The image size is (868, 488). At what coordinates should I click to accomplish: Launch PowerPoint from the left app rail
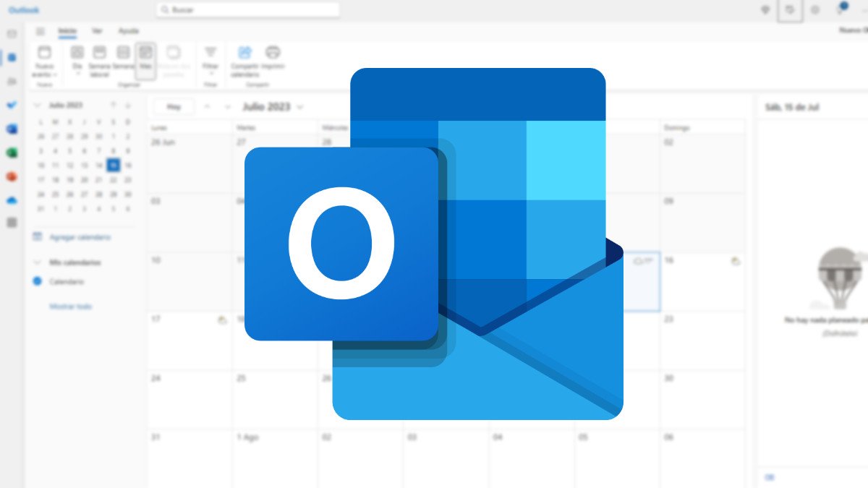point(12,176)
